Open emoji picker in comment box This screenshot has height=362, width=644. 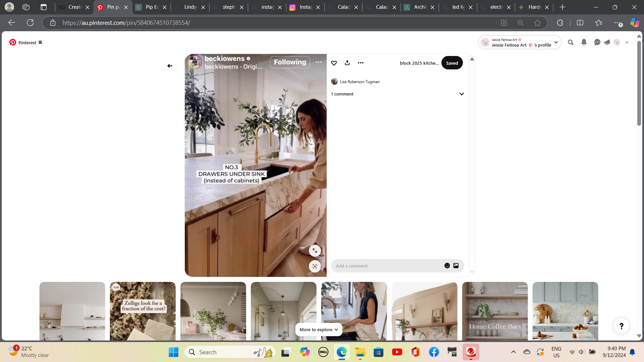point(447,266)
